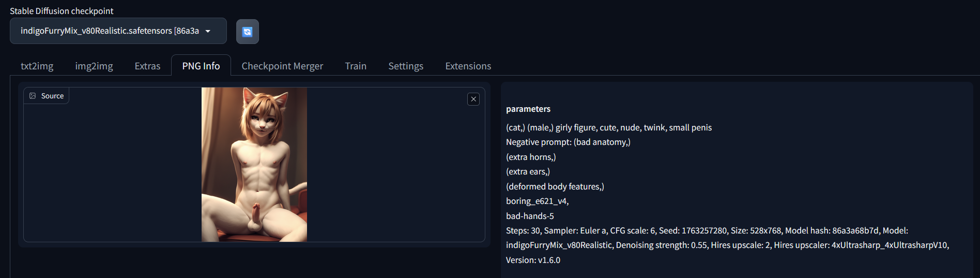
Task: Select the PNG Info tab
Action: 201,66
